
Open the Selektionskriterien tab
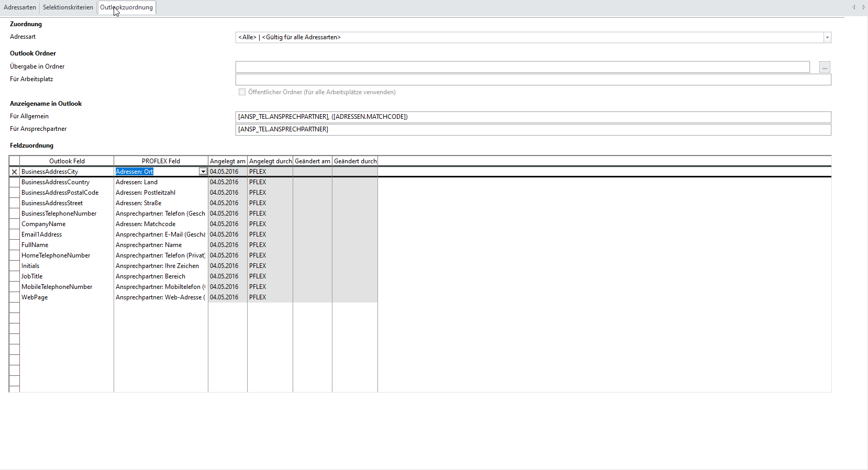(68, 7)
